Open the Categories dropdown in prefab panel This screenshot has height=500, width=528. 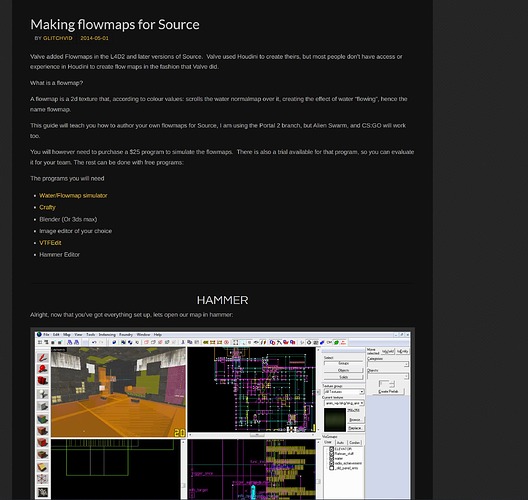coord(388,364)
